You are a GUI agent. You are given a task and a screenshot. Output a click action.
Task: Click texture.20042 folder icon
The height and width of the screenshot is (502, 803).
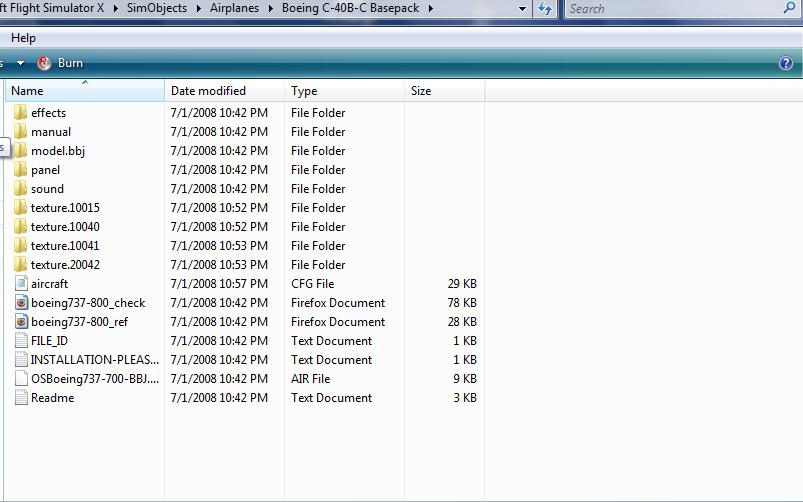[x=20, y=264]
